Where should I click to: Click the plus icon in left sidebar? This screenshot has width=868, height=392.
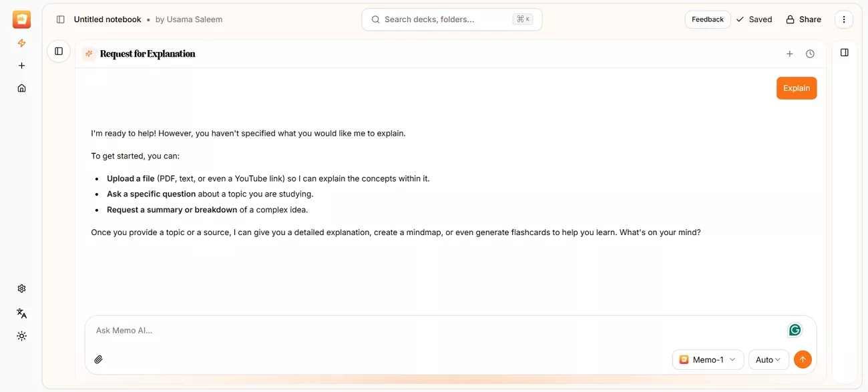coord(21,65)
